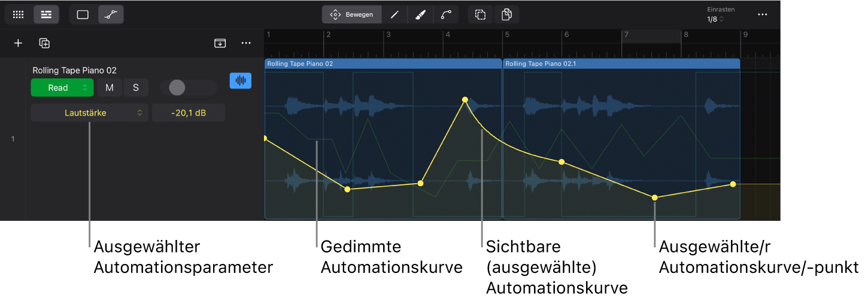Solo the Rolling Tape Piano track
The width and height of the screenshot is (868, 304).
(x=136, y=88)
